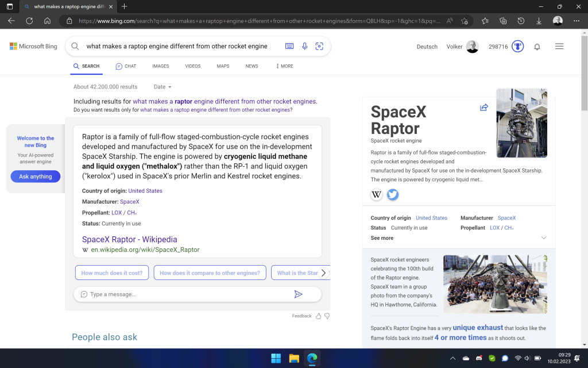Switch to the Chat tab
Screen dimensions: 588x368
126,66
